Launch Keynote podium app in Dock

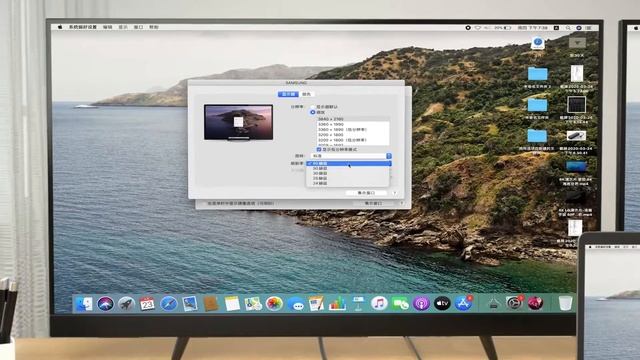pyautogui.click(x=358, y=304)
